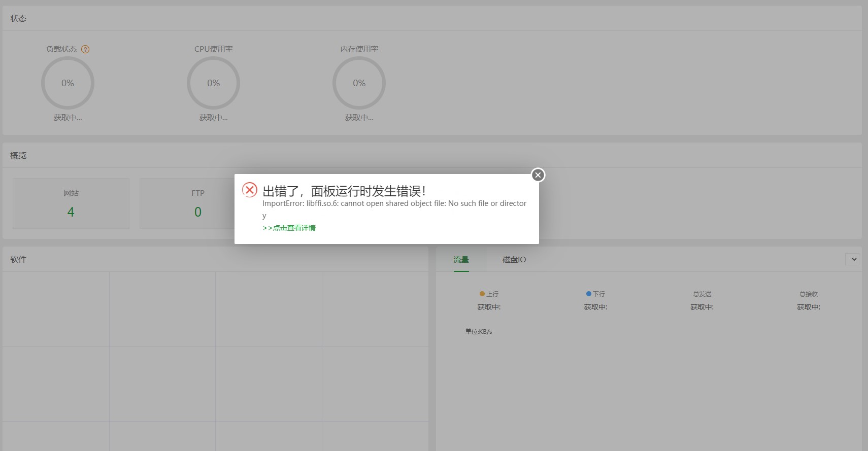Select the 总发送 label
Viewport: 868px width, 451px height.
click(702, 294)
